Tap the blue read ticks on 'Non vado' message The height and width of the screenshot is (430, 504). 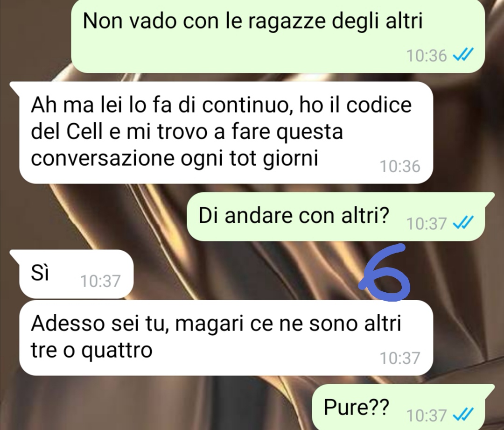click(x=463, y=56)
